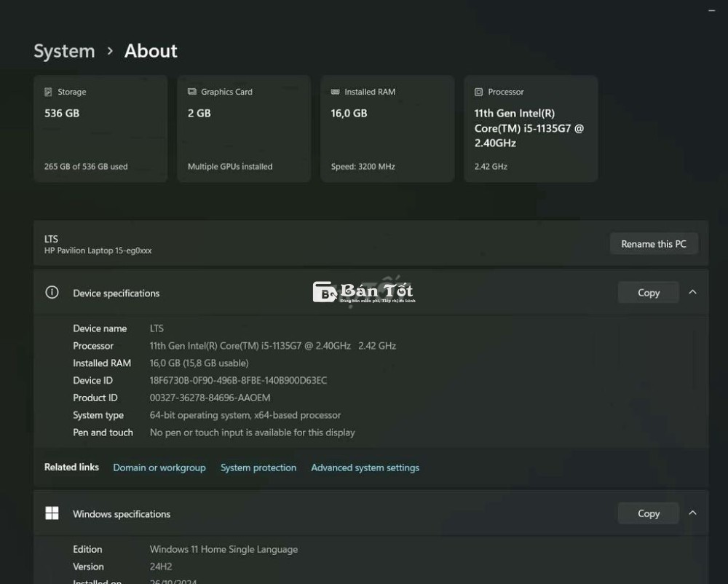The width and height of the screenshot is (728, 584).
Task: Click the Windows specifications heading
Action: (x=122, y=514)
